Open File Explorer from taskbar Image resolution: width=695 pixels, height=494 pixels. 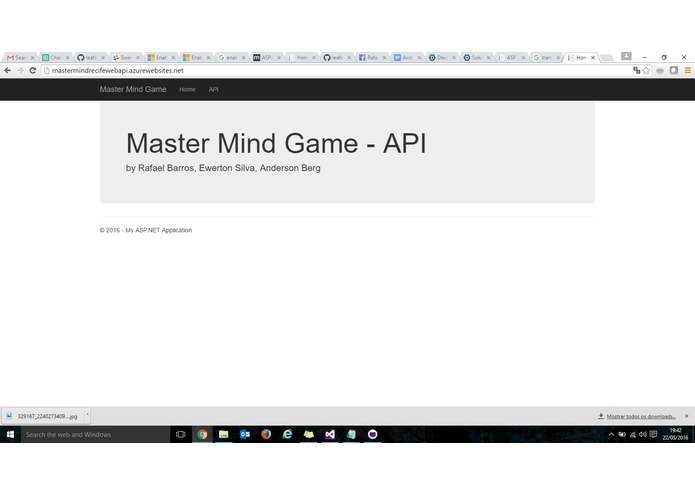(223, 434)
